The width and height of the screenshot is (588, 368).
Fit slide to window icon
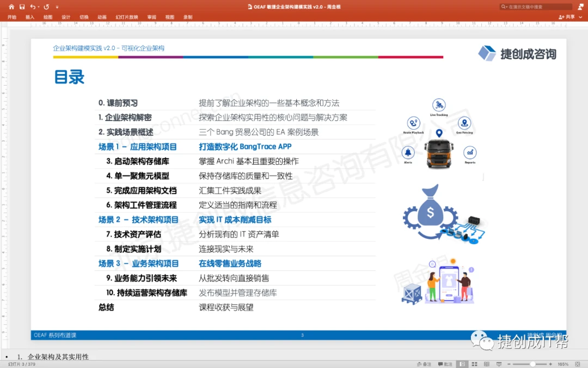578,364
